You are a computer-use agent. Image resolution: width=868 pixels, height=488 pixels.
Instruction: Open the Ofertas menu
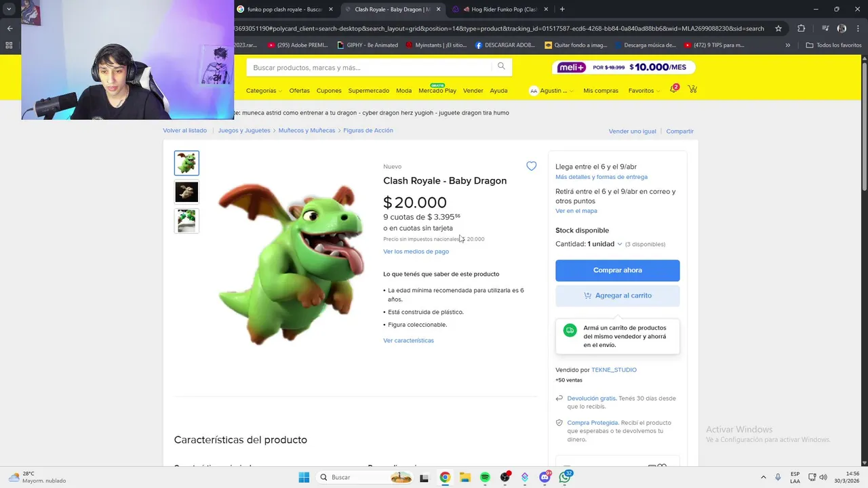(299, 90)
